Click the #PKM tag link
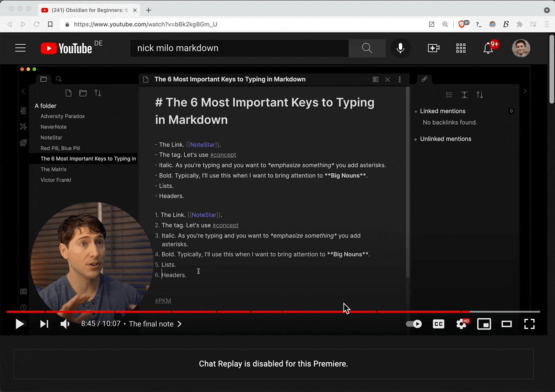 point(163,300)
